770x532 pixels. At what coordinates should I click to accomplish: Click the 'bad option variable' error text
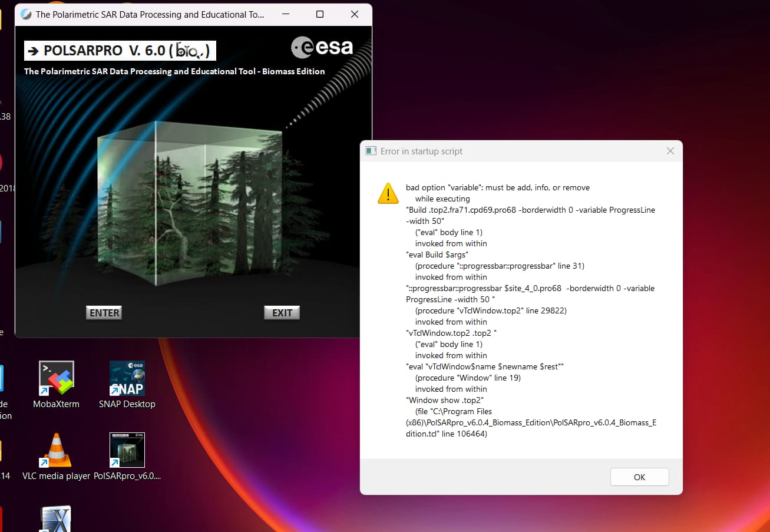coord(498,187)
